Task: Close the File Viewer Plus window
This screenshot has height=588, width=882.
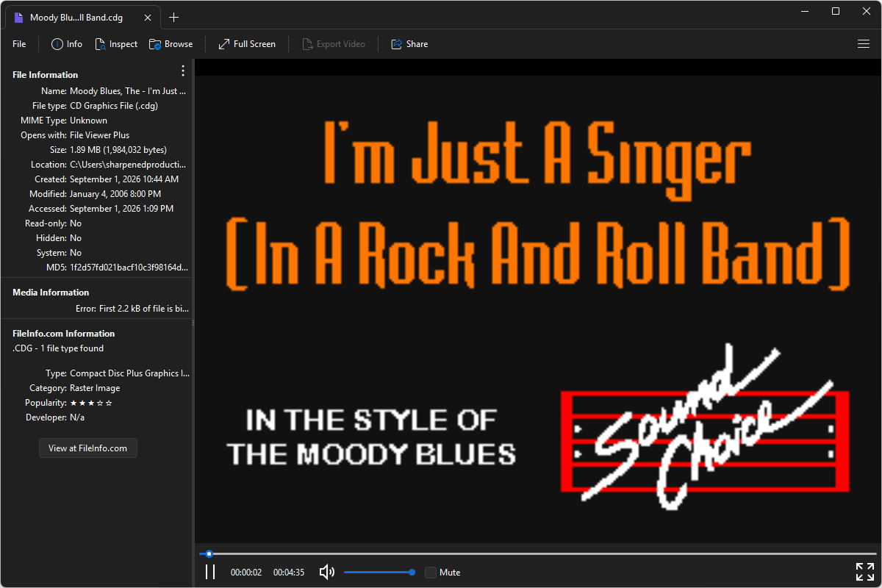Action: 867,11
